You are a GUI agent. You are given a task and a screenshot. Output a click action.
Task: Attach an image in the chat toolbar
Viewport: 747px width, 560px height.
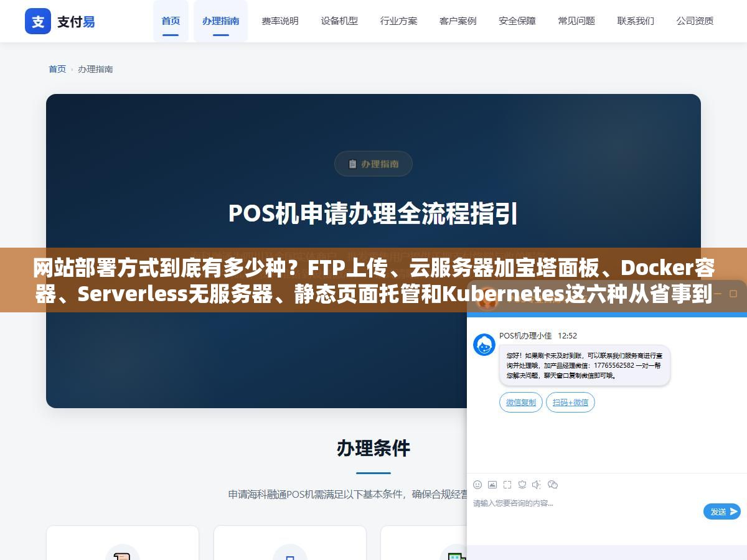pyautogui.click(x=492, y=485)
